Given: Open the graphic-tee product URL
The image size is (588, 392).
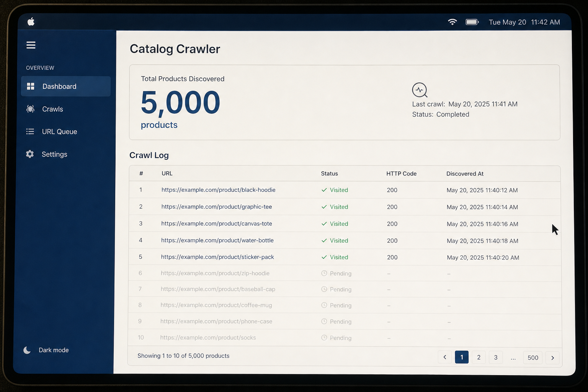Looking at the screenshot, I should (x=217, y=207).
